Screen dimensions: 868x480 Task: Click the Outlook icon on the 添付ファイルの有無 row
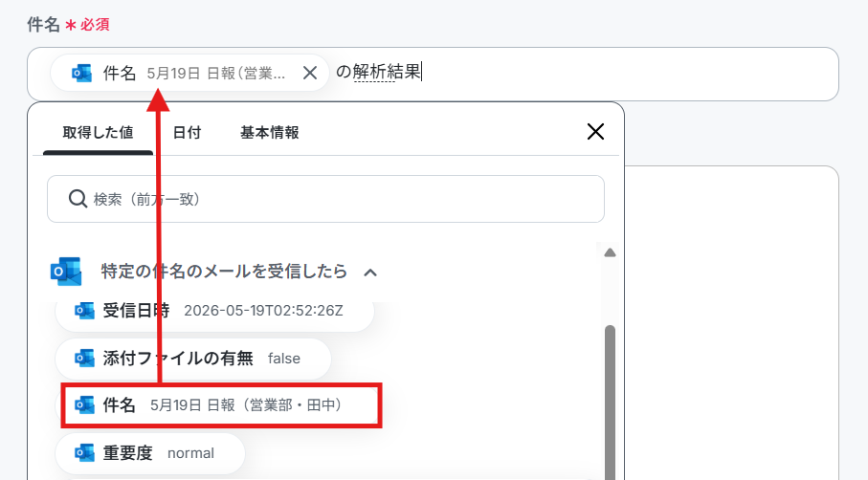tap(85, 358)
